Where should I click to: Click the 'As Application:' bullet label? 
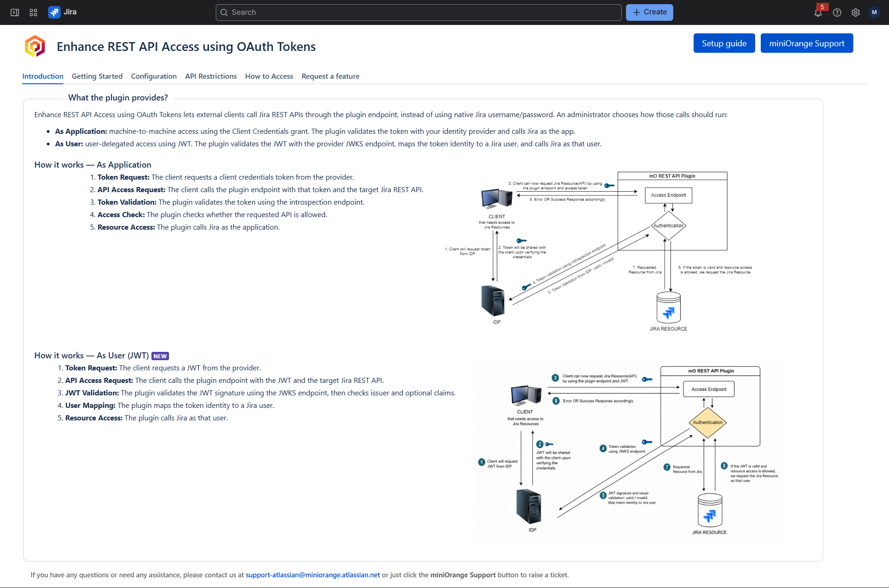81,131
